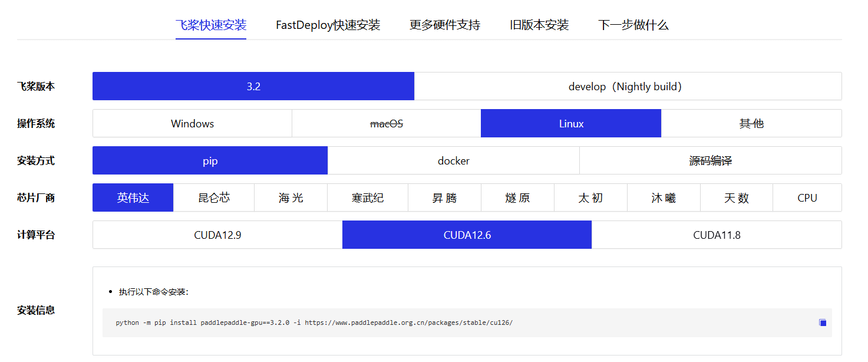This screenshot has height=362, width=868.
Task: Select 燧原 chip vendor
Action: [518, 198]
